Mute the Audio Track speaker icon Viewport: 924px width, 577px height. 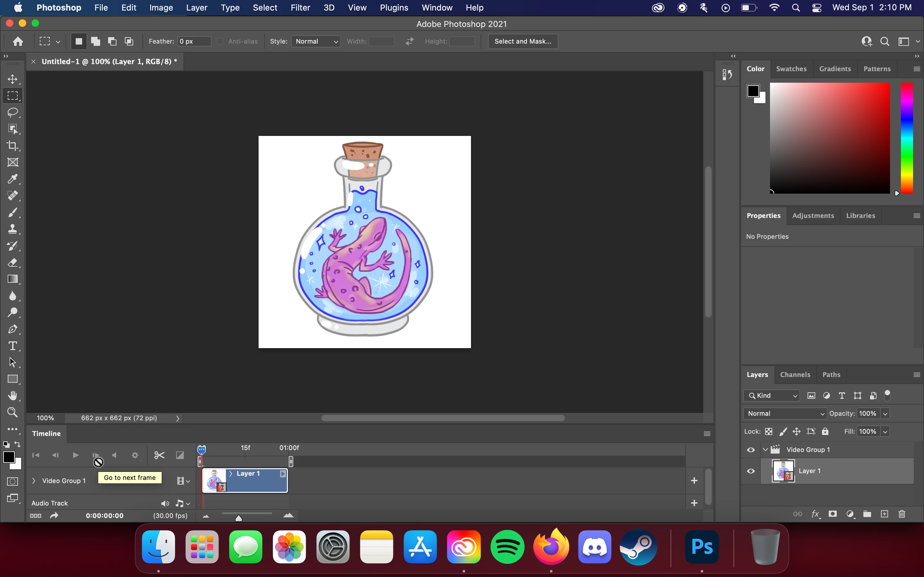pos(165,503)
